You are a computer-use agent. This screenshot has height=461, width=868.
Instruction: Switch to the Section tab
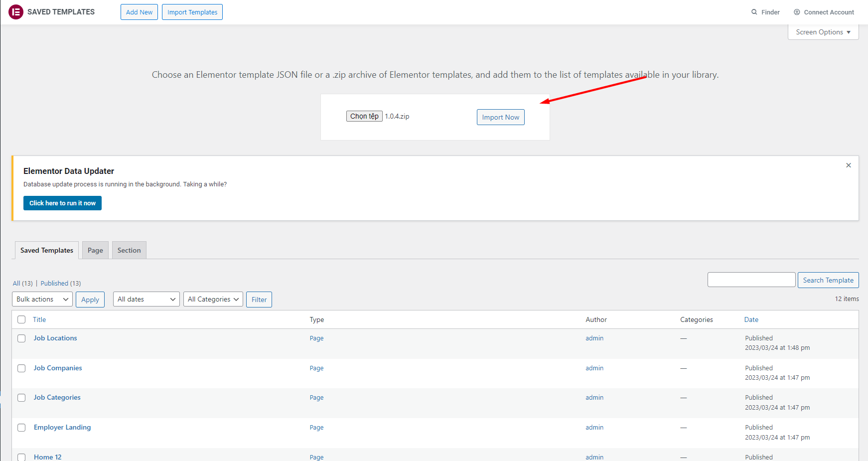pyautogui.click(x=129, y=250)
